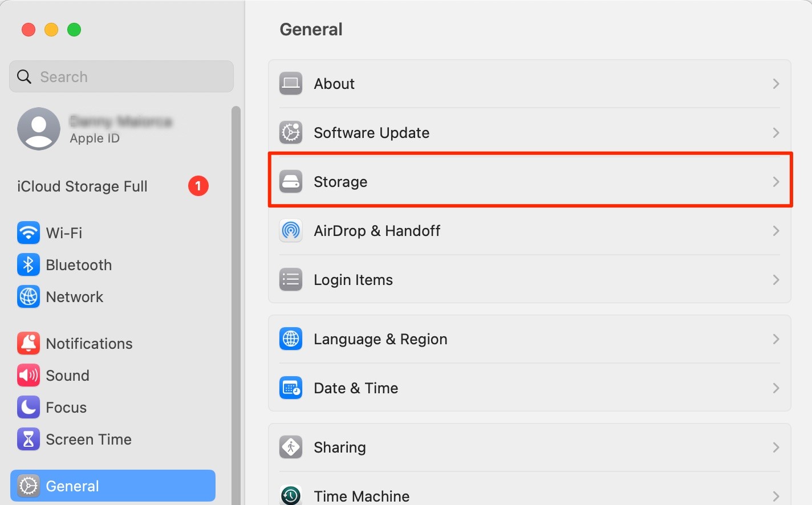Open the Software Update row chevron
Viewport: 812px width, 505px height.
tap(776, 133)
